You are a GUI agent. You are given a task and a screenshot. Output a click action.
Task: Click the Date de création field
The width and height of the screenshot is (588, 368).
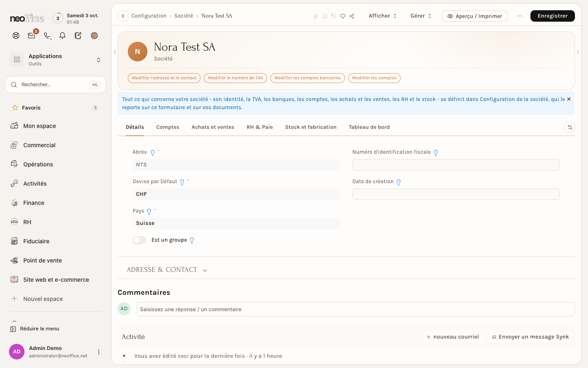(x=456, y=194)
